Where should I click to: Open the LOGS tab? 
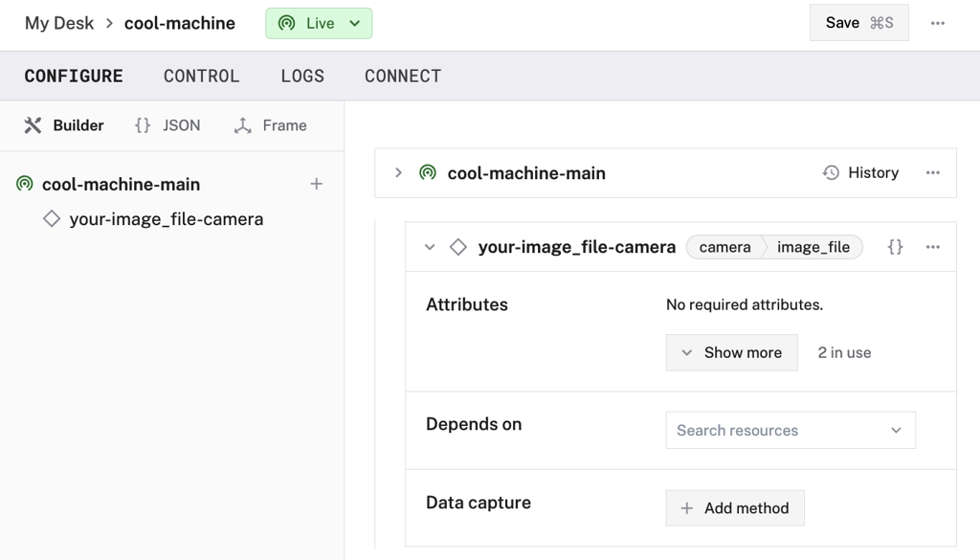[x=302, y=76]
